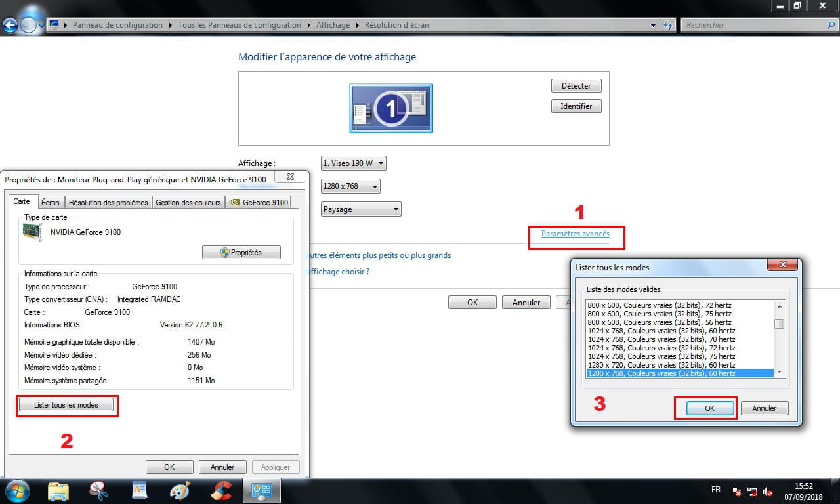Open Paint from the taskbar

tap(179, 491)
